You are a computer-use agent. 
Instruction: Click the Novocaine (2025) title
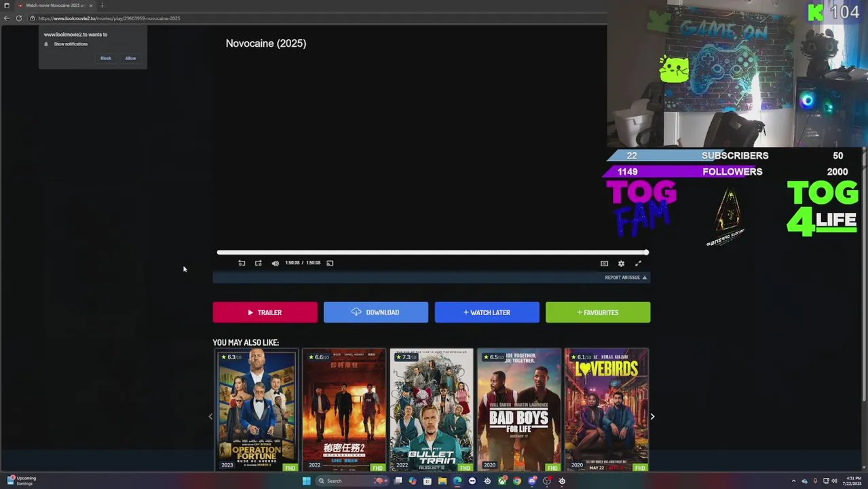[x=266, y=43]
